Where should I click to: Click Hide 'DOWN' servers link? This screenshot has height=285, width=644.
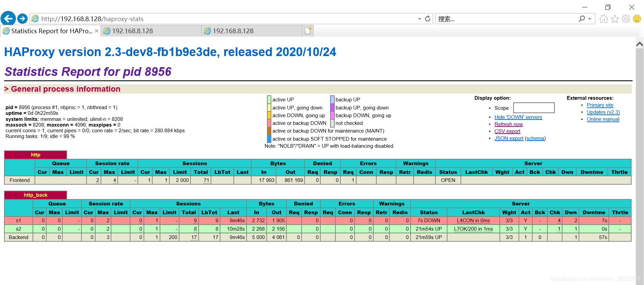click(518, 117)
